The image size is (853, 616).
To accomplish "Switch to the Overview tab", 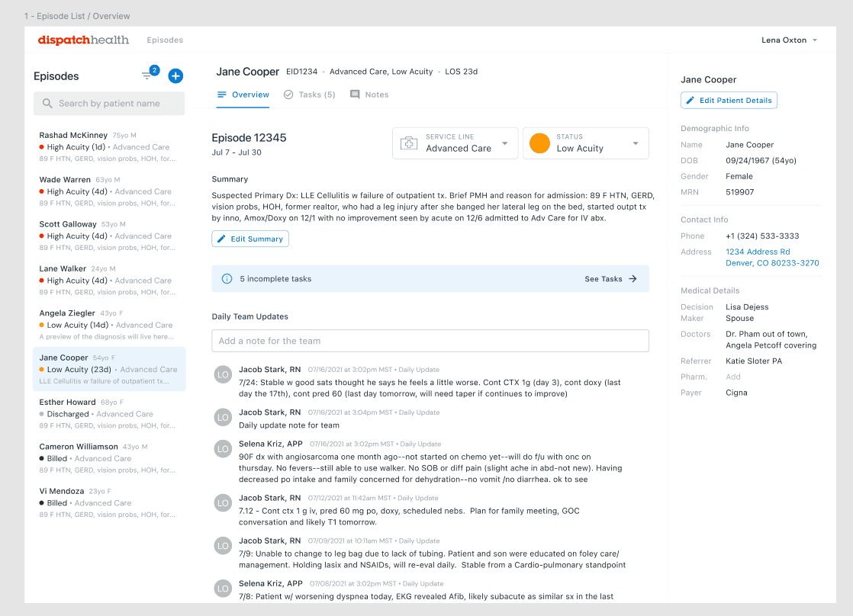I will pyautogui.click(x=243, y=95).
